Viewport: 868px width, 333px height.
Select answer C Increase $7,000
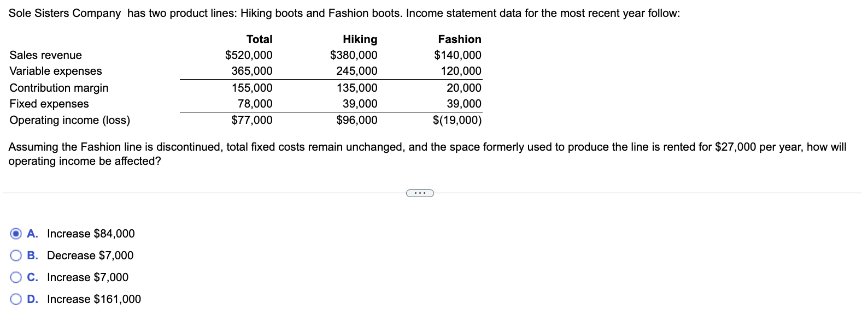(x=16, y=277)
